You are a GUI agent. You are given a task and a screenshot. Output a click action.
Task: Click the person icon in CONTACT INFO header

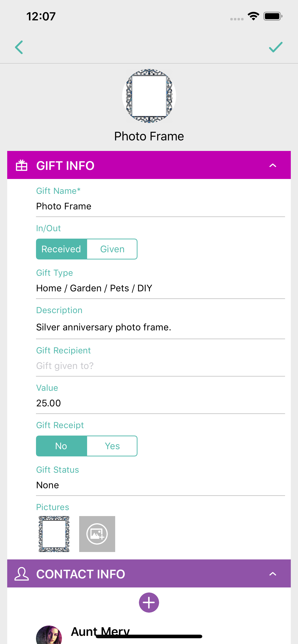(22, 574)
